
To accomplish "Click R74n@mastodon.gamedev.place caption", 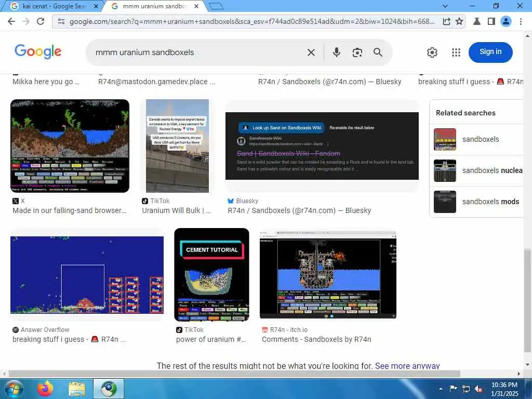I will pos(156,82).
